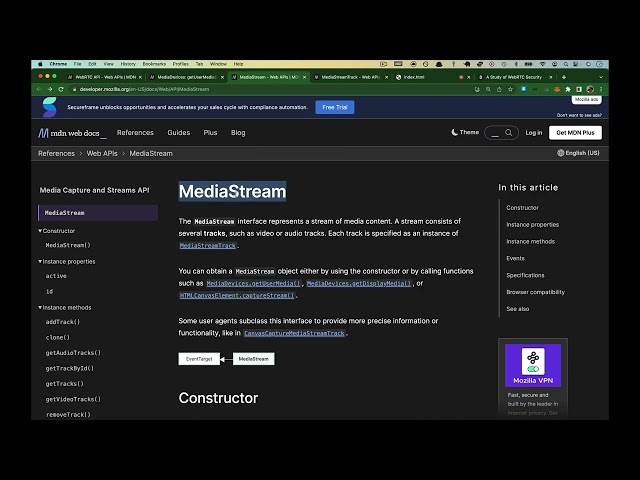
Task: Open the Profiles menu
Action: pyautogui.click(x=180, y=64)
